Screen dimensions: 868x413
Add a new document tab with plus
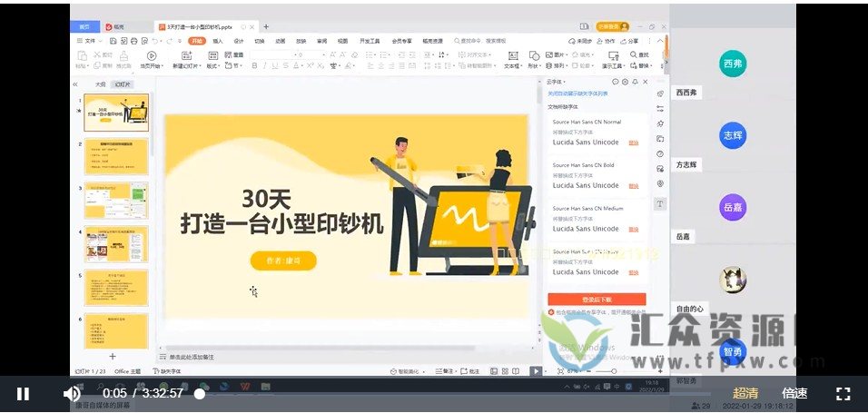pos(266,26)
